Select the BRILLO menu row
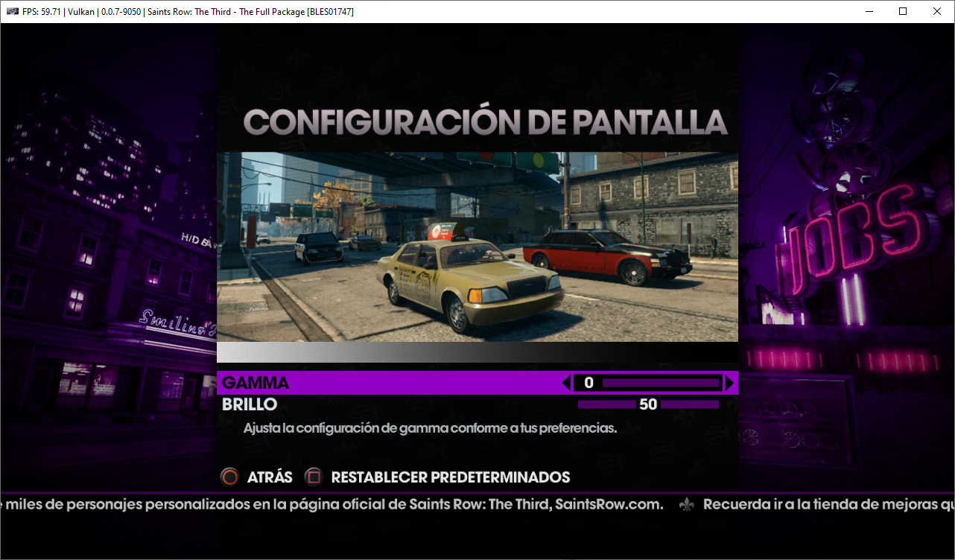The width and height of the screenshot is (955, 560). coord(477,404)
